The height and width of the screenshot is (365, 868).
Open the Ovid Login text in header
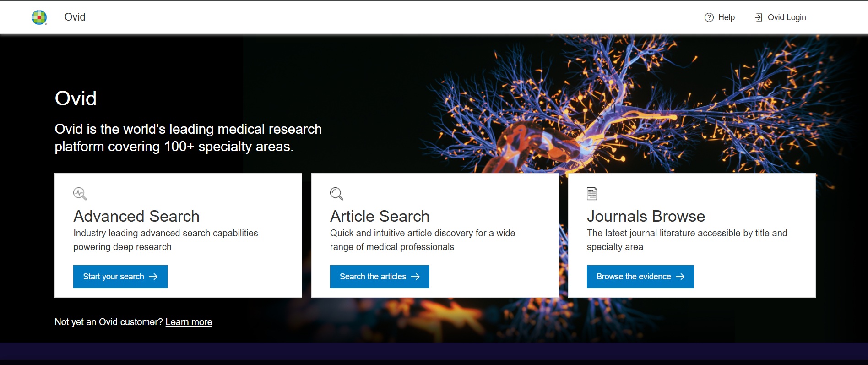point(787,17)
